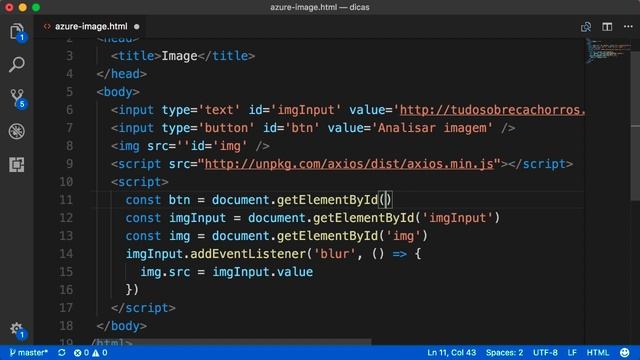Open the editor More Actions menu
640x360 pixels.
pos(628,27)
